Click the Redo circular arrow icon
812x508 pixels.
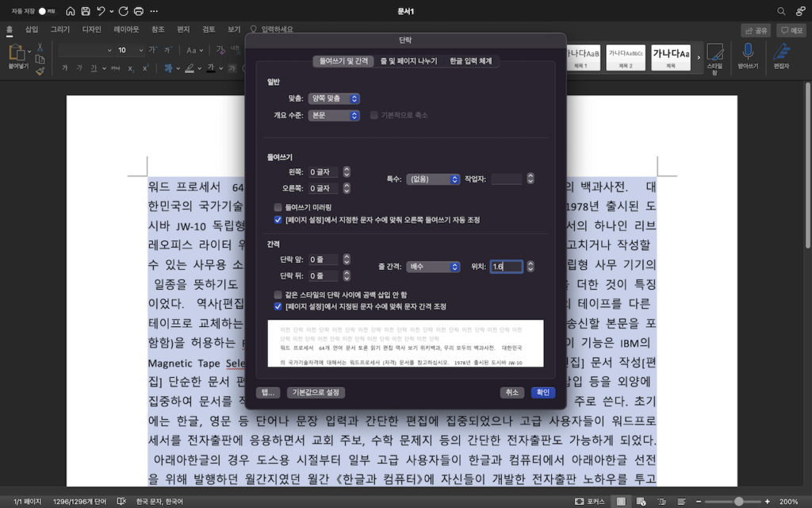coord(123,11)
